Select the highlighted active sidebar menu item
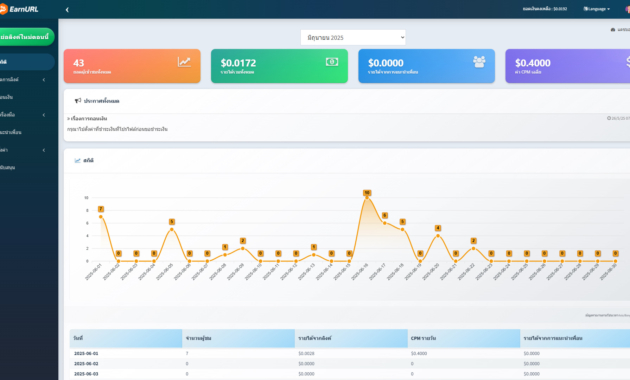The height and width of the screenshot is (380, 630). (x=27, y=62)
